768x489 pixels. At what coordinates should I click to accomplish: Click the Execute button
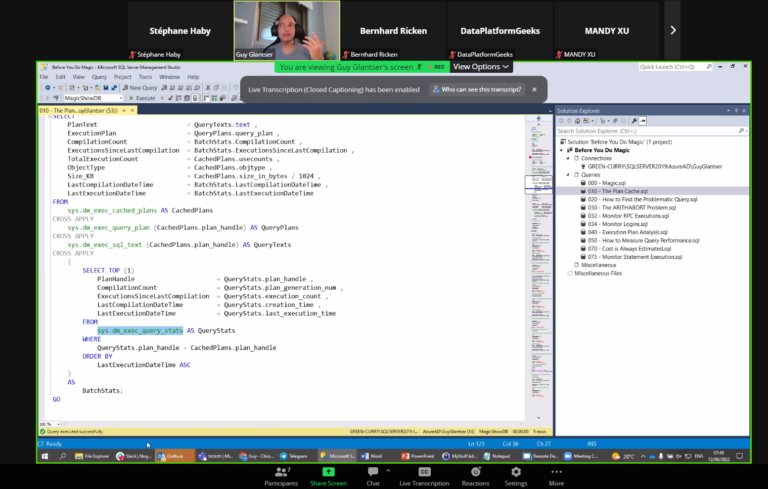tap(142, 98)
